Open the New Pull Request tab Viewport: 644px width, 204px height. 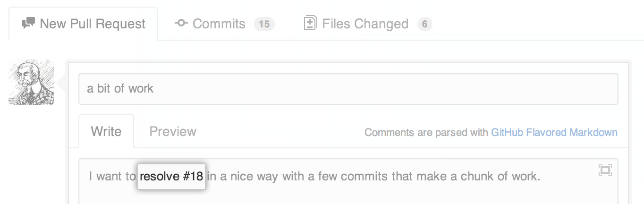tap(93, 24)
